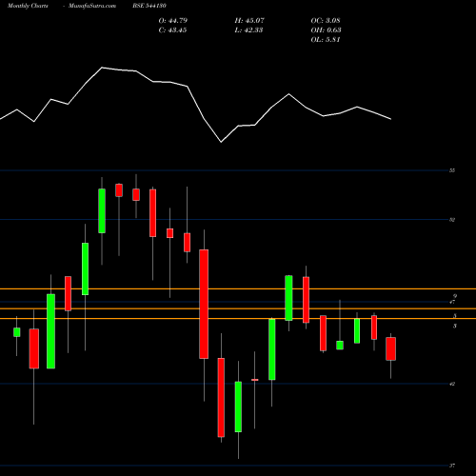
Task: Click the 37 price axis label
Action: click(452, 466)
